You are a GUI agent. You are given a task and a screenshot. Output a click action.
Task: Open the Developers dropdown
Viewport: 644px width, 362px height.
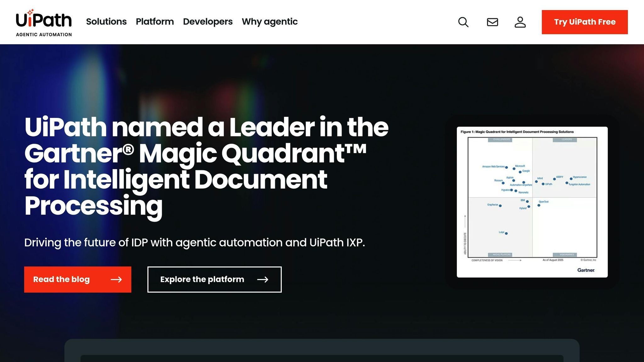tap(208, 22)
